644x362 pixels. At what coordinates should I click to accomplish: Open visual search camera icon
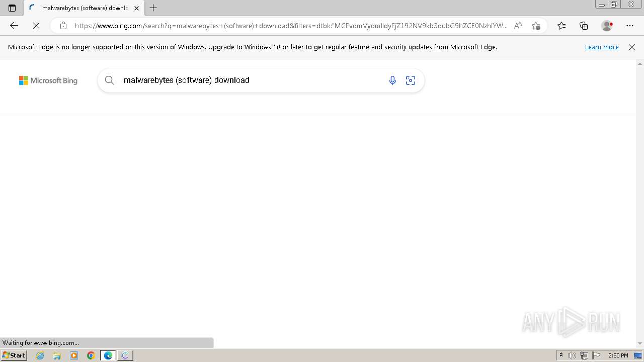411,80
